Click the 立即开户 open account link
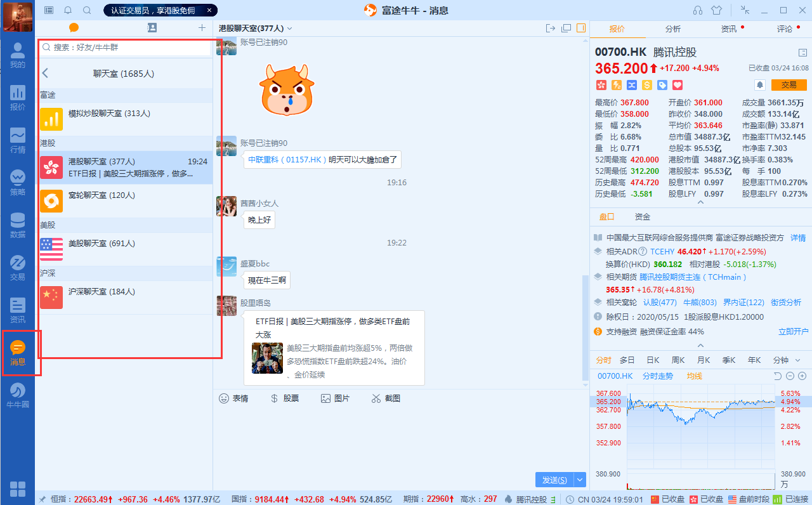This screenshot has width=812, height=505. click(x=794, y=332)
